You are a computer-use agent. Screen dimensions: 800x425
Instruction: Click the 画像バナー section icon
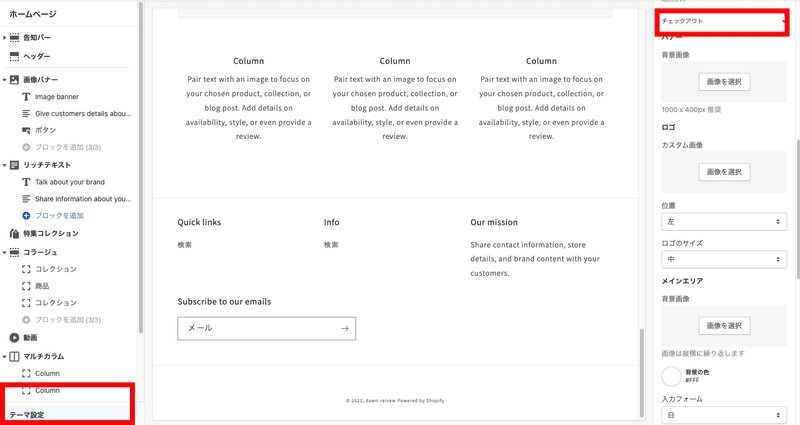pyautogui.click(x=14, y=80)
